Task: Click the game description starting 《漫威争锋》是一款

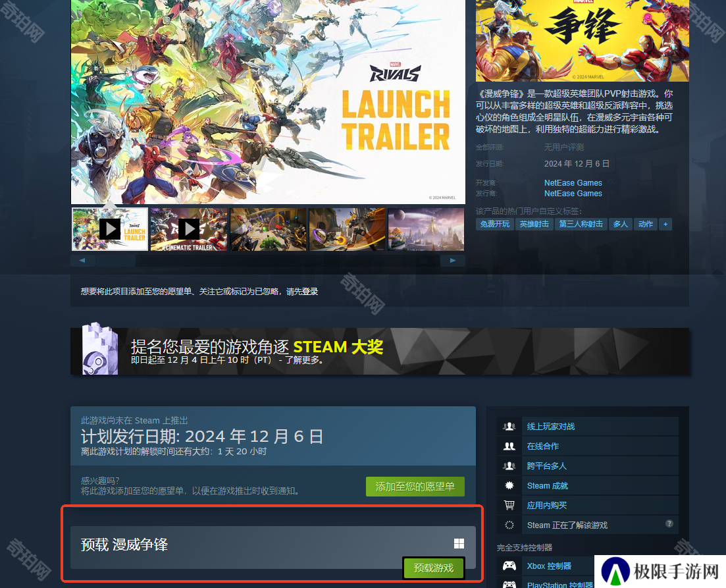Action: (574, 111)
